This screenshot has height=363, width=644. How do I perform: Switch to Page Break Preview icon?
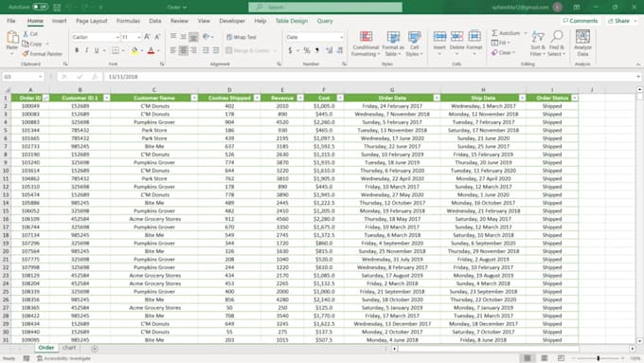coord(561,358)
